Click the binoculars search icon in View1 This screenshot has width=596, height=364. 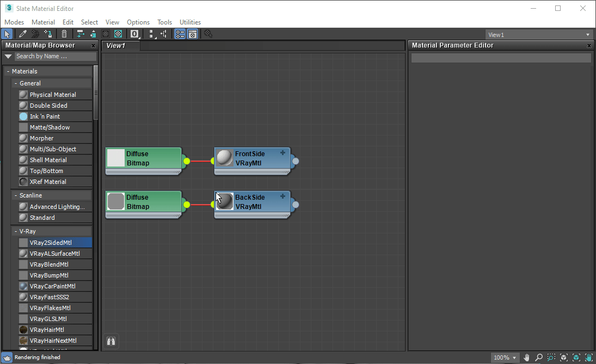pos(111,341)
